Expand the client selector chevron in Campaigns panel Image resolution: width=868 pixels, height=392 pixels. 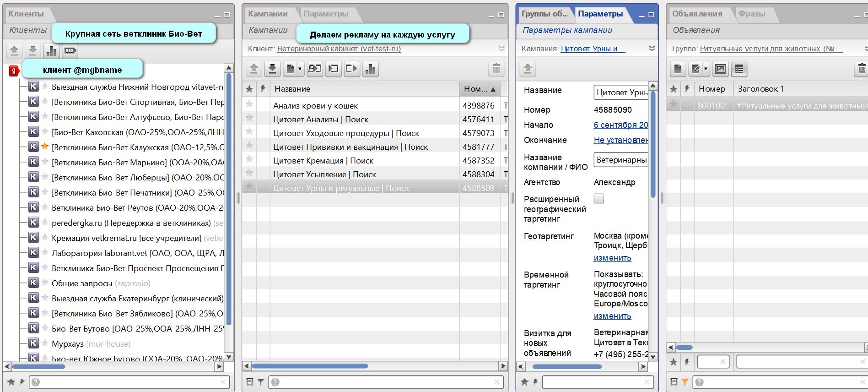point(501,49)
